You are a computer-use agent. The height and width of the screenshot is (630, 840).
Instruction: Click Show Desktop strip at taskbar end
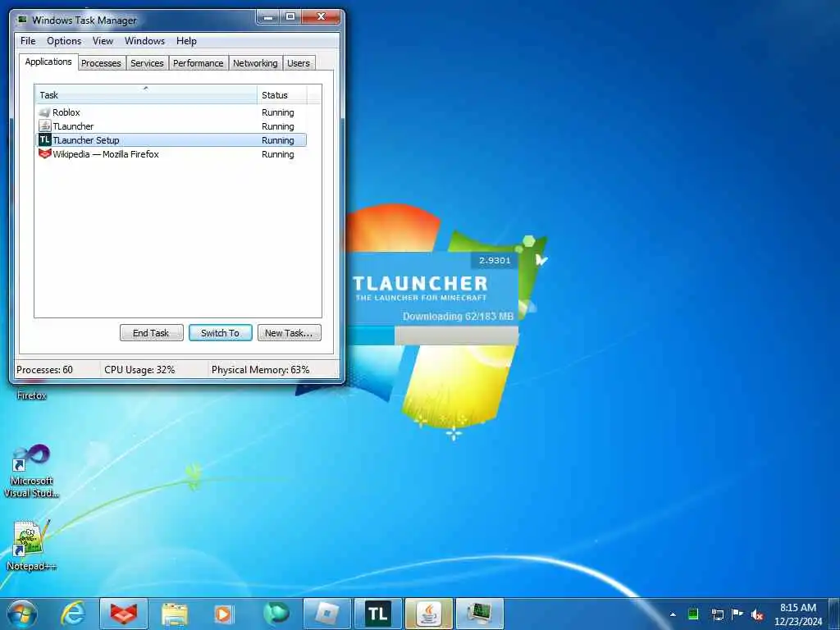pyautogui.click(x=834, y=614)
